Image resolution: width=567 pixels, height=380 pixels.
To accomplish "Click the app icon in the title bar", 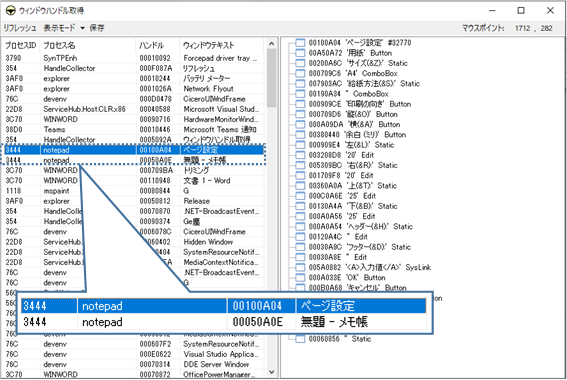I will click(x=10, y=10).
